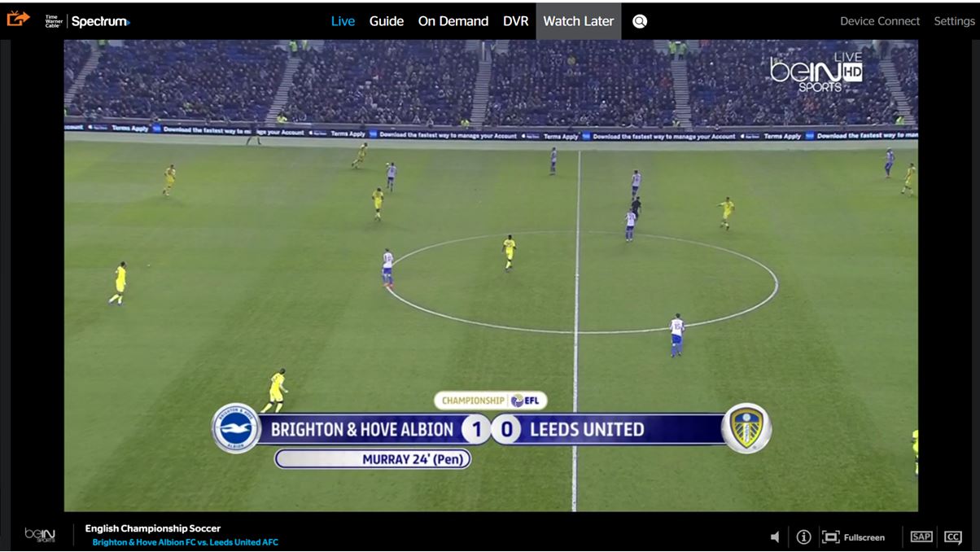Click the search magnifier icon
Image resolution: width=980 pixels, height=552 pixels.
point(640,21)
